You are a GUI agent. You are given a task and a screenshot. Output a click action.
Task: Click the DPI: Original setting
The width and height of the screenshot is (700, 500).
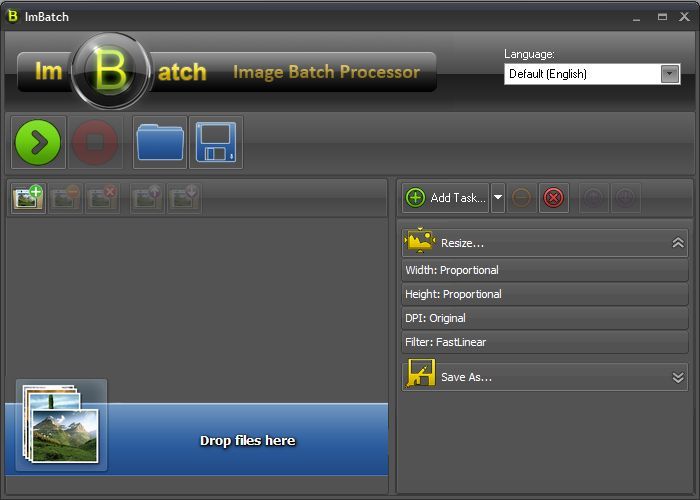(x=544, y=318)
